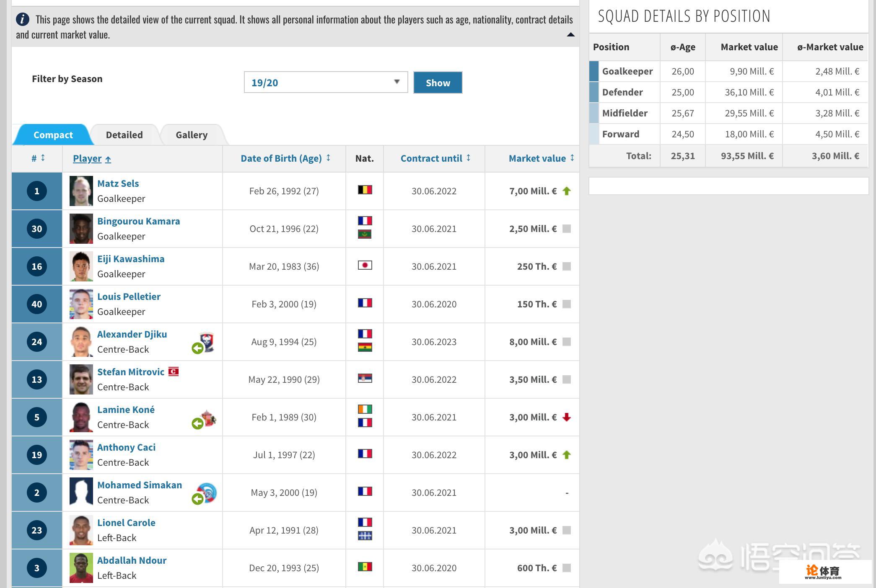Click Lamine Koné's former club crest icon

coord(208,418)
